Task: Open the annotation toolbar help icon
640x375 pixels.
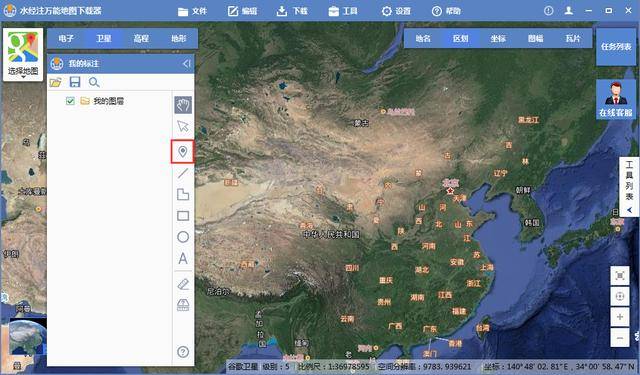Action: [x=183, y=352]
